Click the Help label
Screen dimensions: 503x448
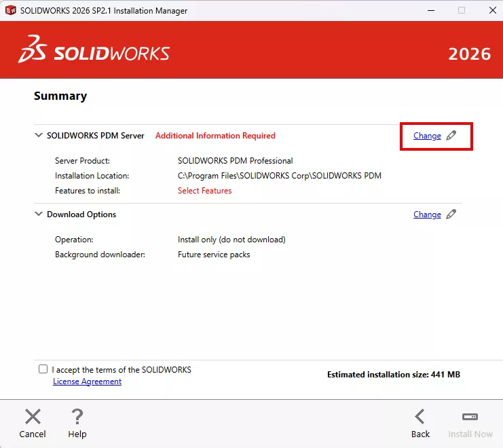(x=77, y=434)
